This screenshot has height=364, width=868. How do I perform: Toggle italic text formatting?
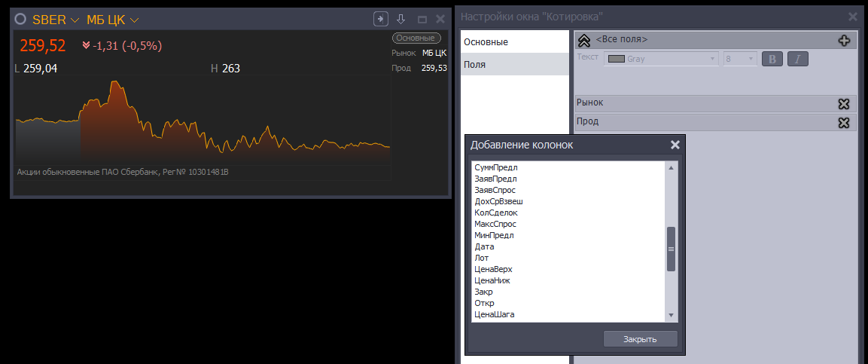point(797,59)
